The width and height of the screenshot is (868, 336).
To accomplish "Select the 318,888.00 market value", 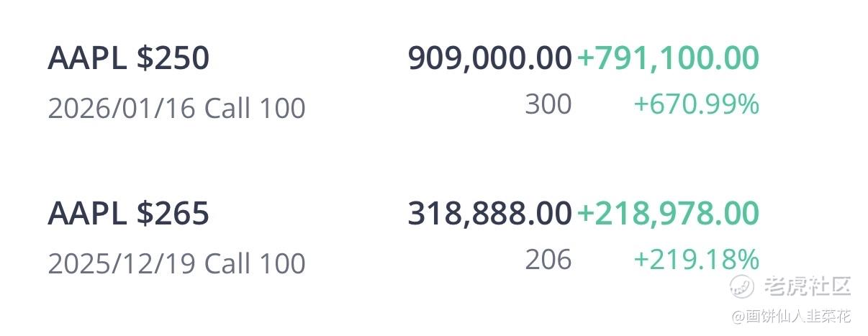I will point(489,214).
